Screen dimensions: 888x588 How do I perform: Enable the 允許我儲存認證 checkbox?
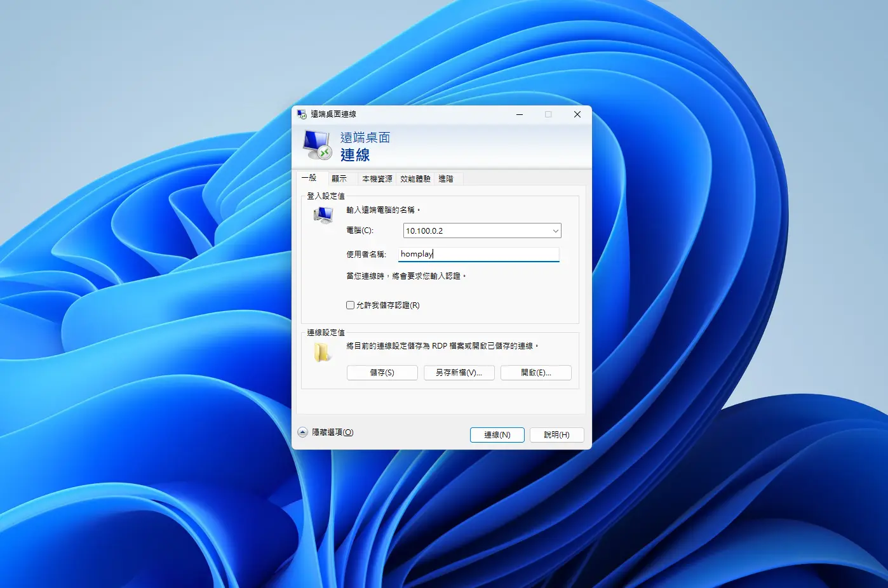coord(351,305)
